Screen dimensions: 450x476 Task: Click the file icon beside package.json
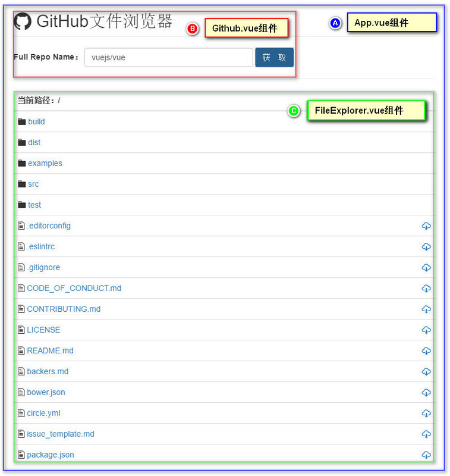pos(21,455)
